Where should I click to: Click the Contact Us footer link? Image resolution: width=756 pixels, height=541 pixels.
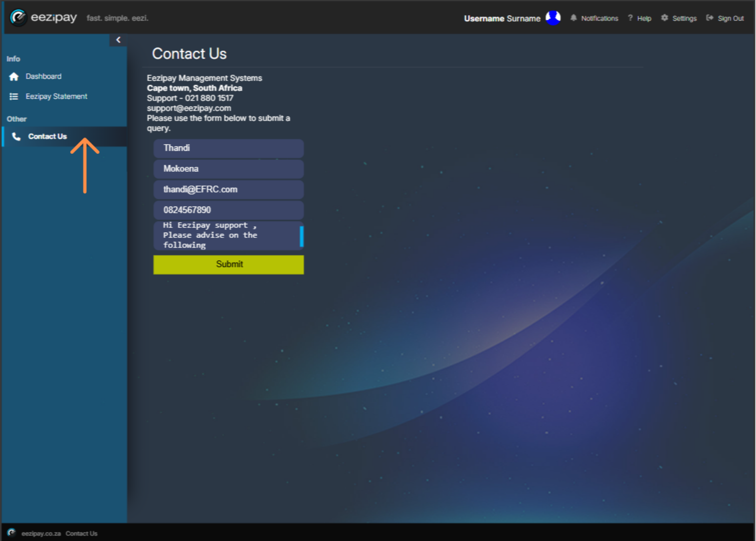pos(81,533)
